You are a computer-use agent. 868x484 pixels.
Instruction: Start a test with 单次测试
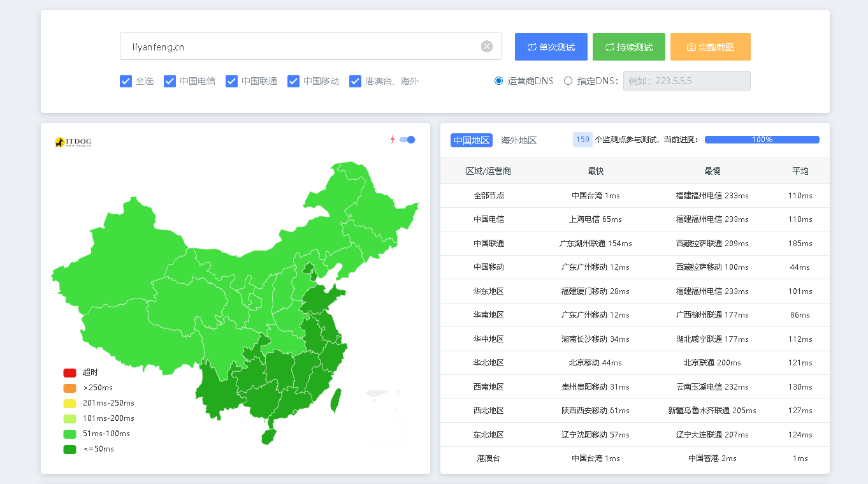pyautogui.click(x=551, y=47)
